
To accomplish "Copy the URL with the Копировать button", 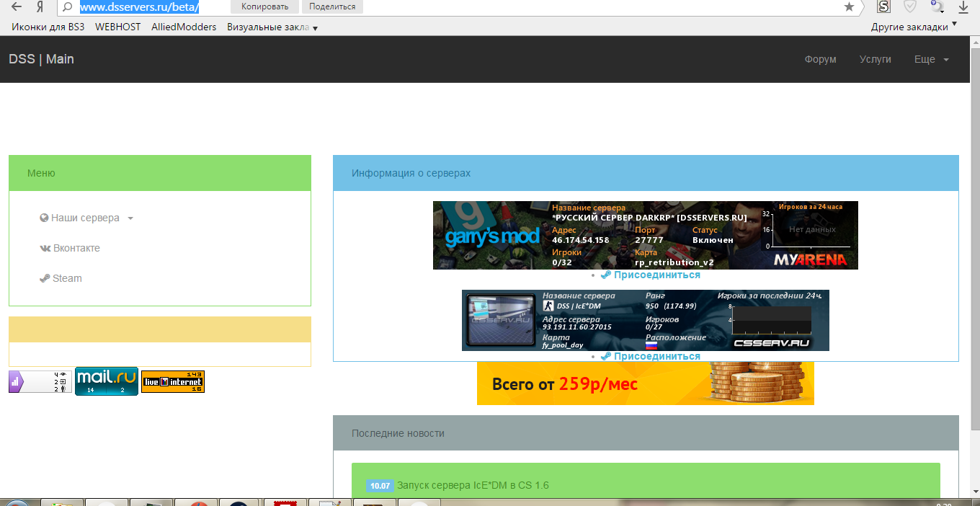I will tap(264, 6).
